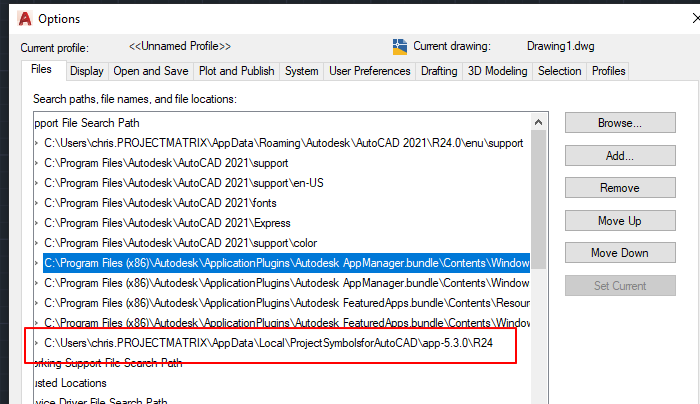Expand the ProjectSymbolsforAutoCAD path arrow

point(37,343)
